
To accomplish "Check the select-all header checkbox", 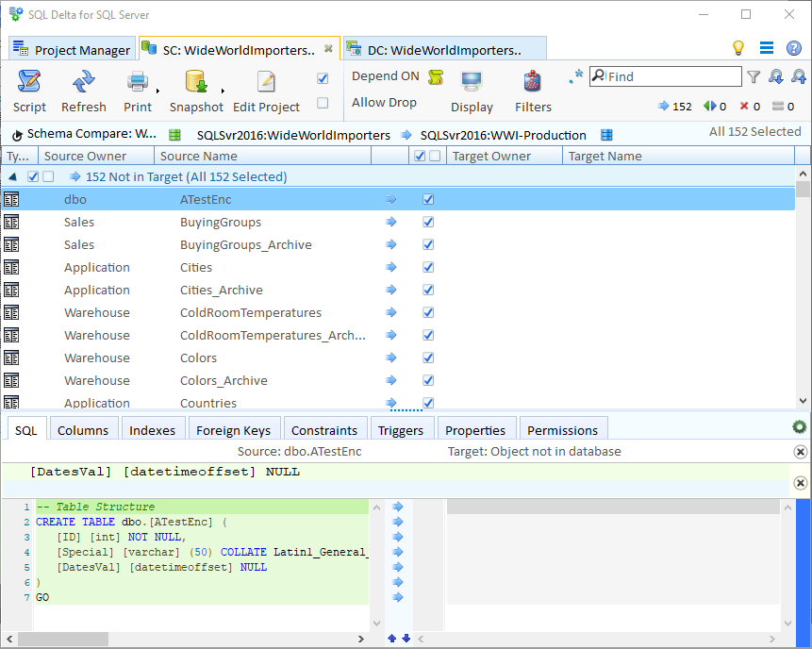I will [x=420, y=156].
